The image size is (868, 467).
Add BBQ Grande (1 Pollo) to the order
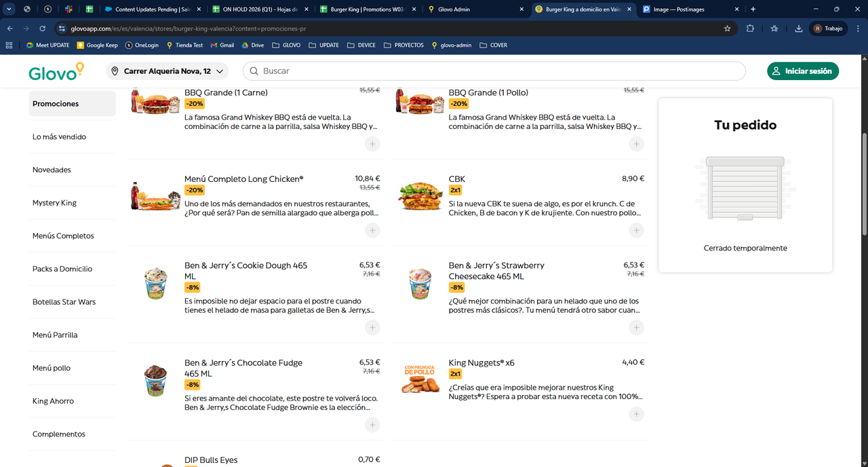coord(636,144)
